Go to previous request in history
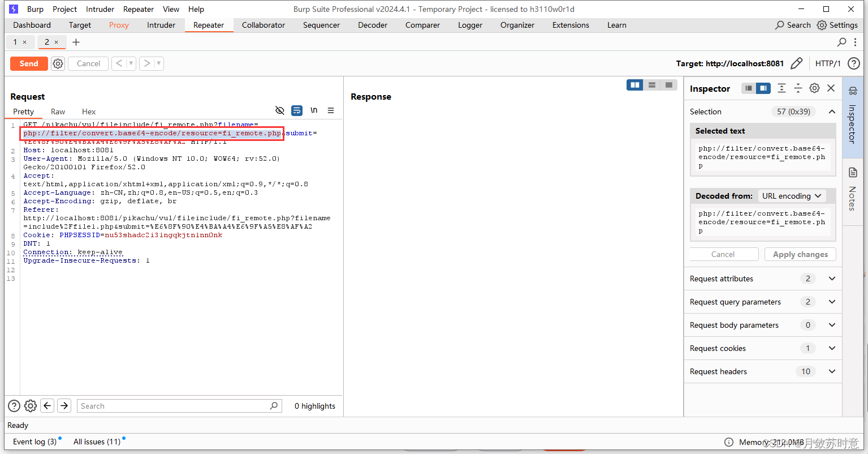Viewport: 868px width, 454px height. tap(119, 63)
